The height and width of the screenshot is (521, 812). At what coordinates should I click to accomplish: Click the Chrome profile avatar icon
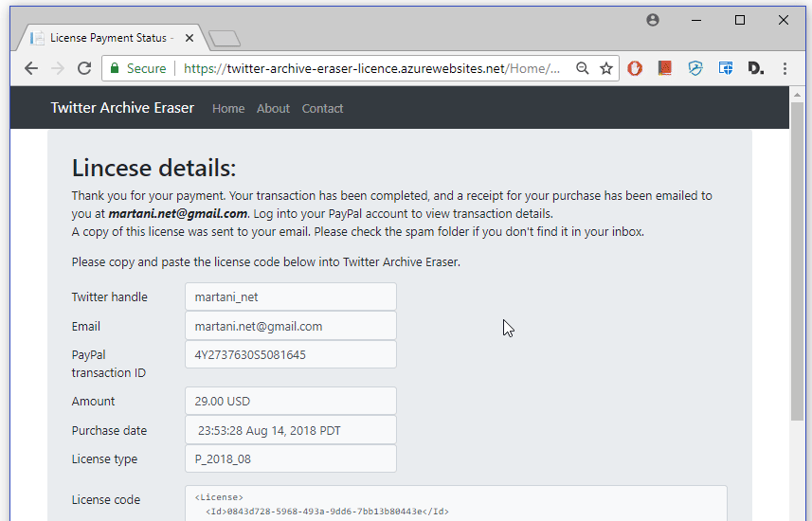coord(653,20)
